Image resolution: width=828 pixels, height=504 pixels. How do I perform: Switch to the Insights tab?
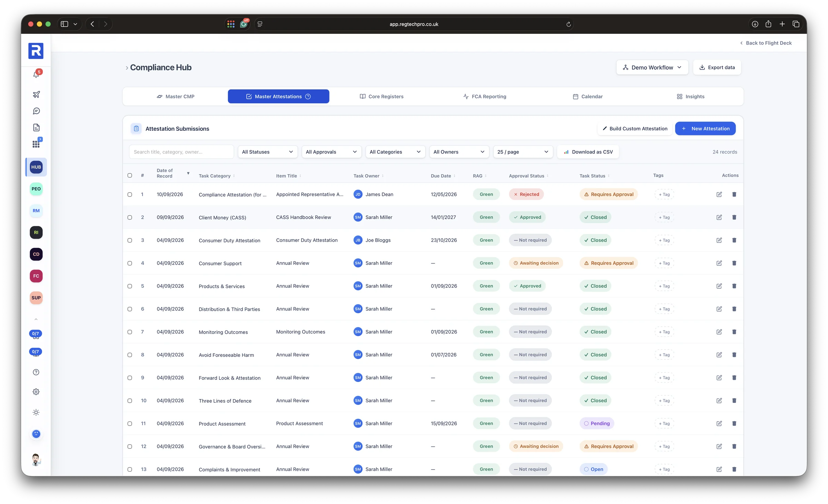pyautogui.click(x=691, y=97)
